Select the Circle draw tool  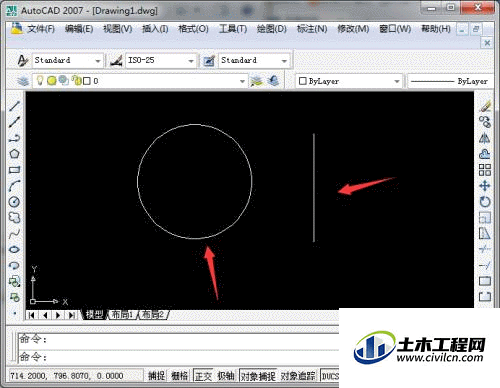click(14, 202)
